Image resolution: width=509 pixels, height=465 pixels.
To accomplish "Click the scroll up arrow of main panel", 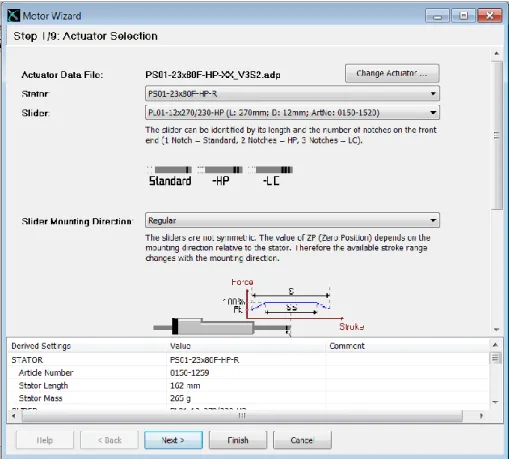I will 497,53.
